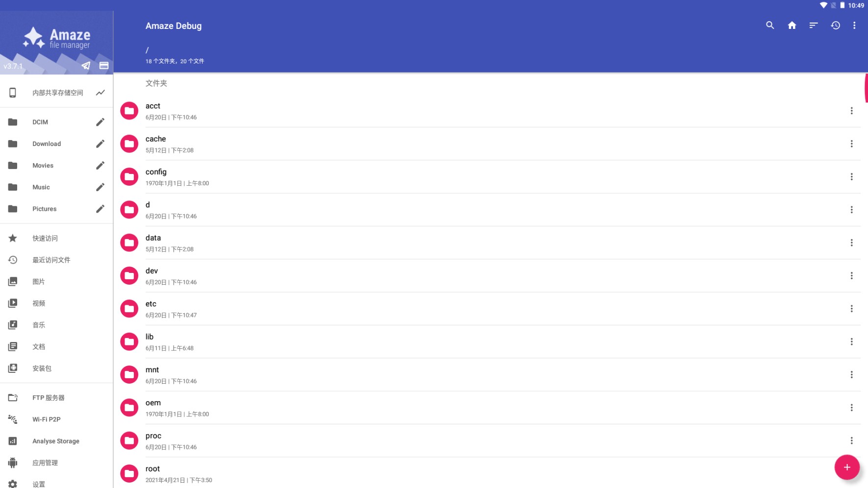The image size is (868, 488).
Task: Open the overflow menu in the top toolbar
Action: coord(855,25)
